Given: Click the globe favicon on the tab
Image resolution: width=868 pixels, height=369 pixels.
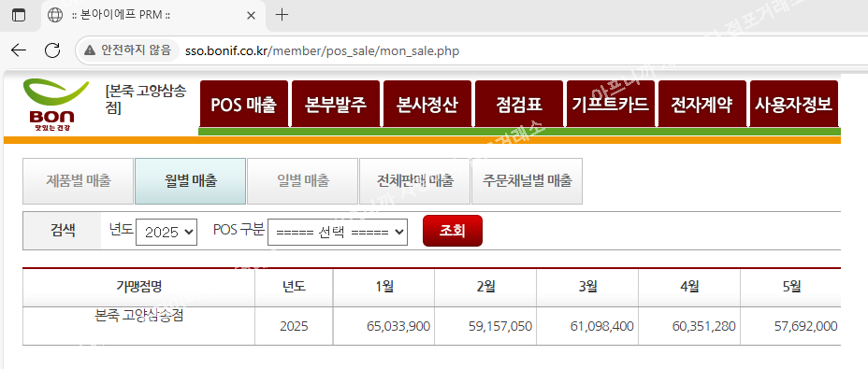Looking at the screenshot, I should (x=55, y=16).
